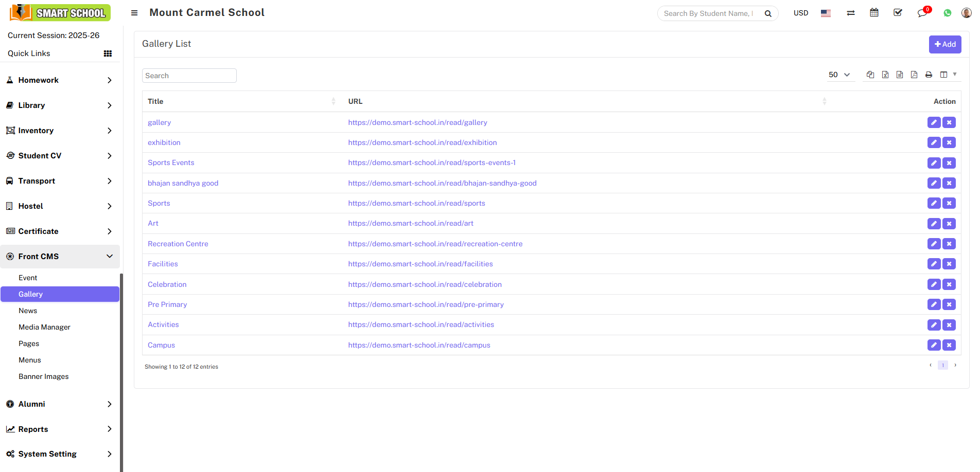The height and width of the screenshot is (472, 980).
Task: Open Banner Images from the sidebar
Action: coord(43,376)
